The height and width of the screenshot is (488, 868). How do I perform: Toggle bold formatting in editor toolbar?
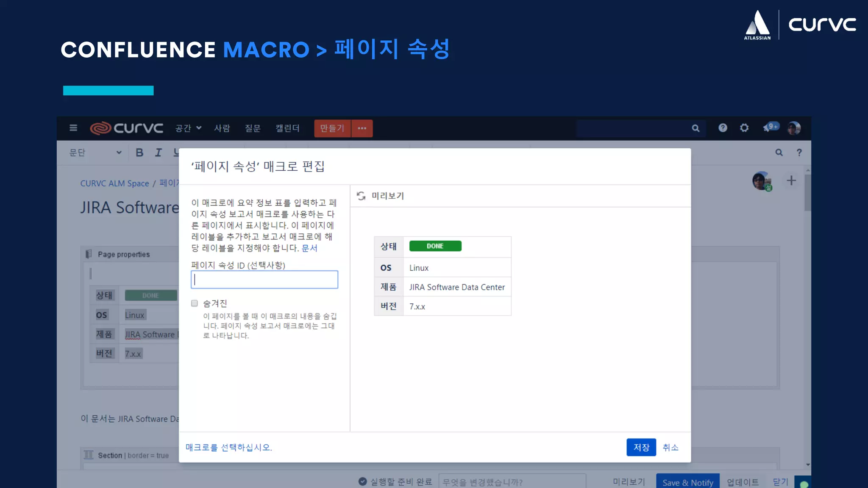click(x=139, y=152)
